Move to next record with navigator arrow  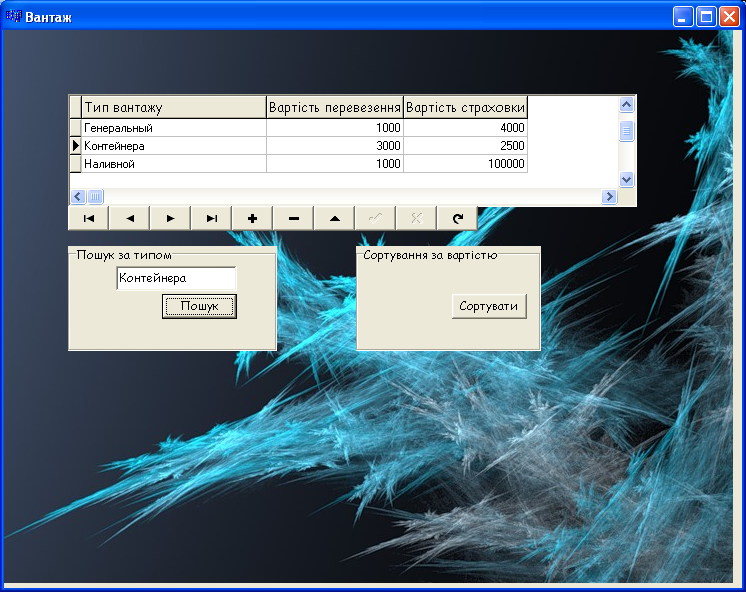(170, 218)
